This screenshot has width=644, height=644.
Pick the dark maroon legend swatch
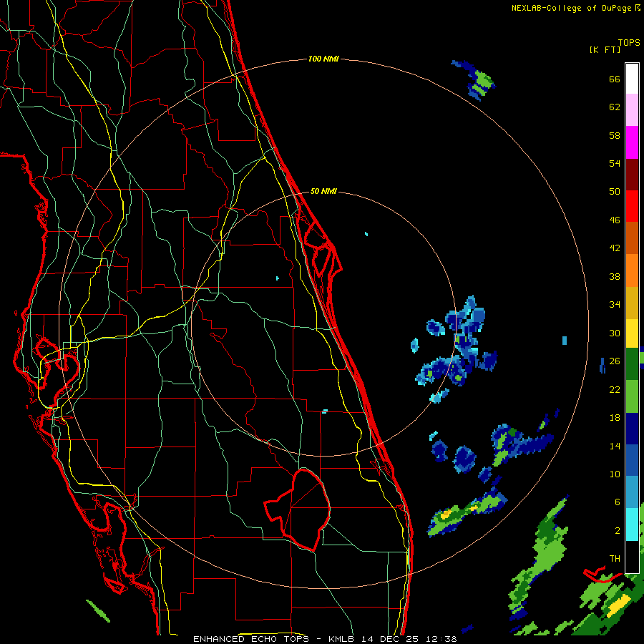[x=632, y=175]
